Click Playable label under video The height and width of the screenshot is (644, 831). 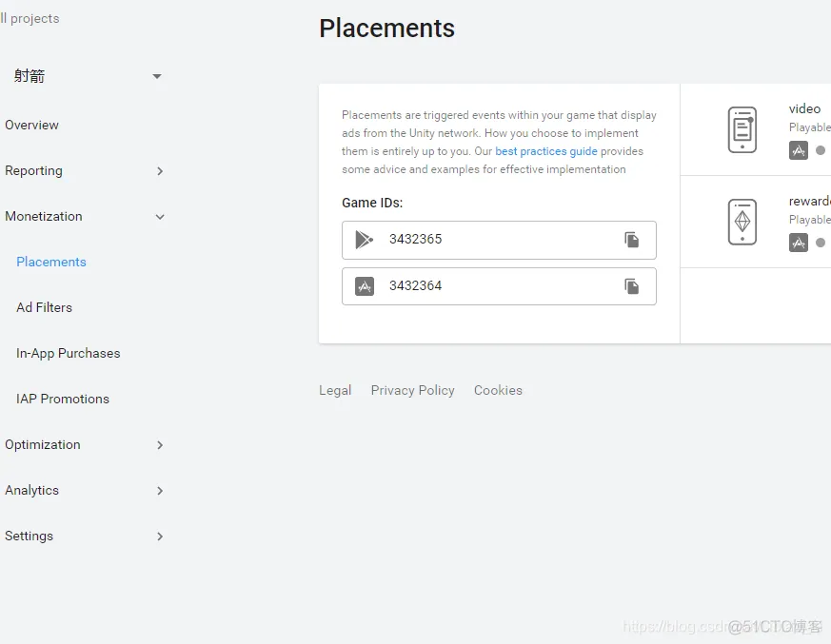tap(810, 127)
